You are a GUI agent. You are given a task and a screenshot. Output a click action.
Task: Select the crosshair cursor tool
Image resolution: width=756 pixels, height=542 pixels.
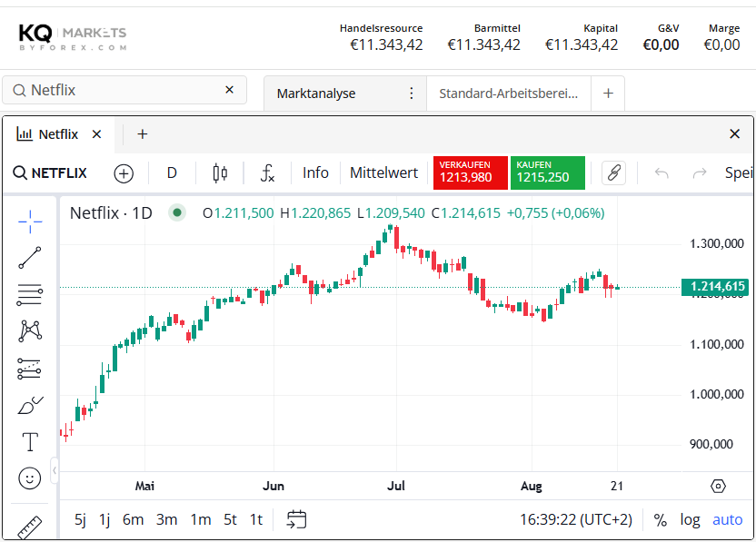[x=30, y=222]
